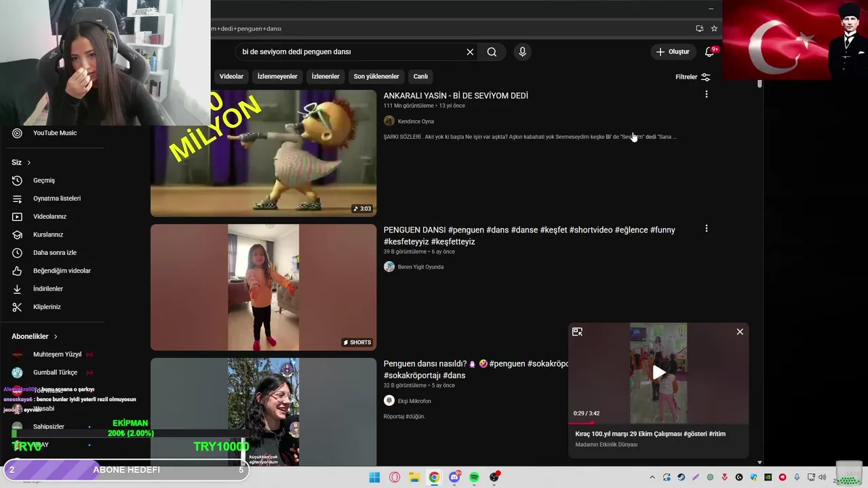Clear the search box with the X icon
The height and width of the screenshot is (488, 868).
tap(470, 52)
